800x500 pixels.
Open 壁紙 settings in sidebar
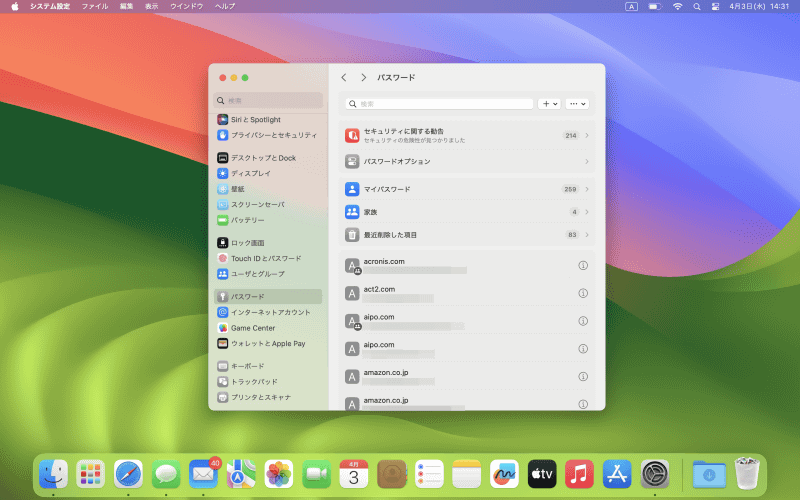tap(268, 189)
